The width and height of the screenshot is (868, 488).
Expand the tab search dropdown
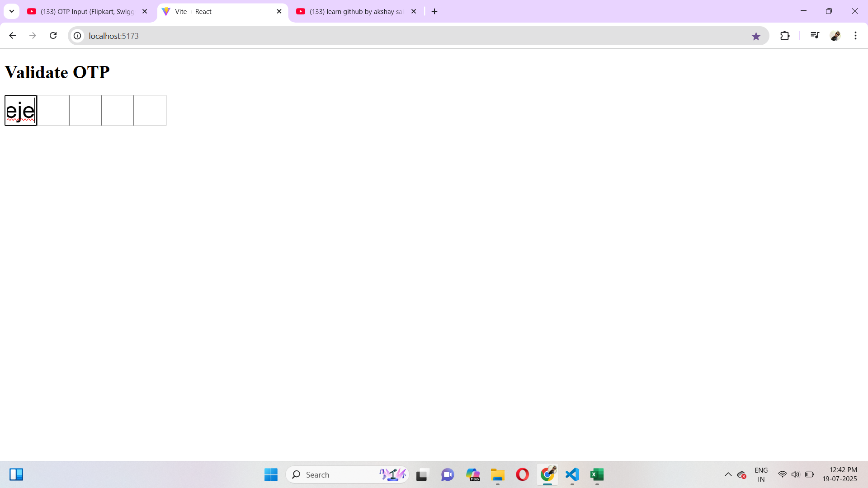point(12,11)
